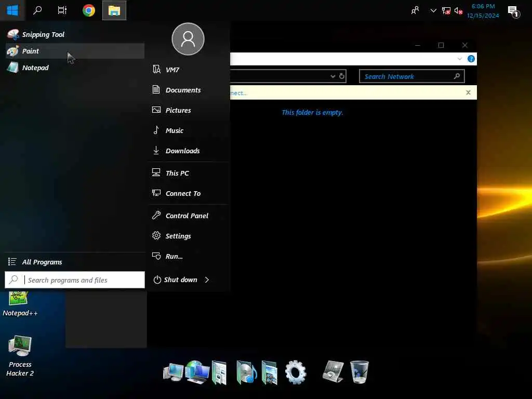
Task: Open the Music folder dock icon
Action: [246, 373]
